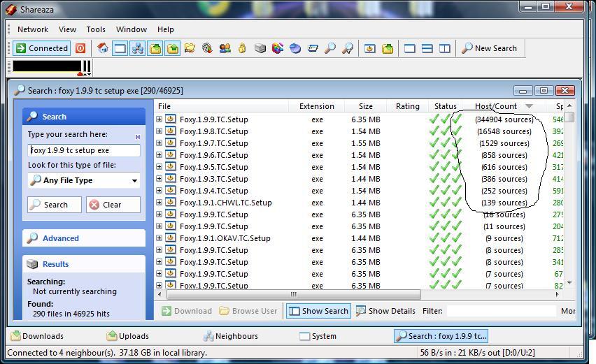
Task: Click the Filter text field
Action: [x=501, y=311]
